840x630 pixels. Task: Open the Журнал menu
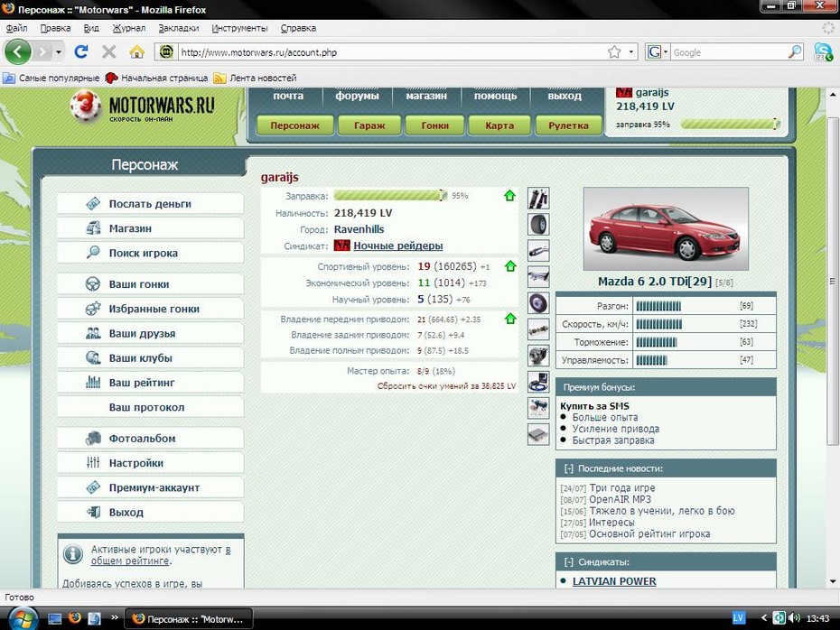click(128, 28)
